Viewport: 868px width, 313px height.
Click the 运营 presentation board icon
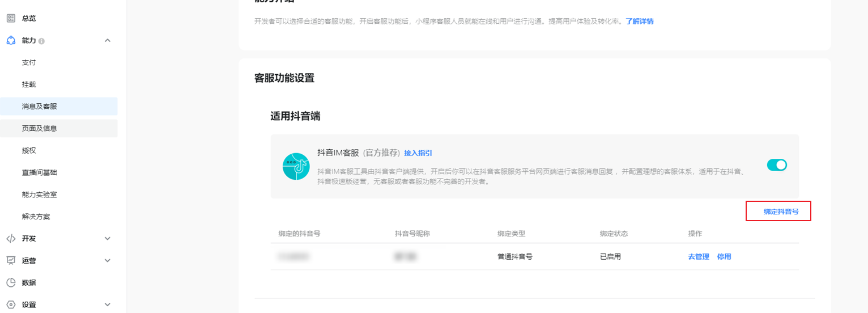(11, 260)
